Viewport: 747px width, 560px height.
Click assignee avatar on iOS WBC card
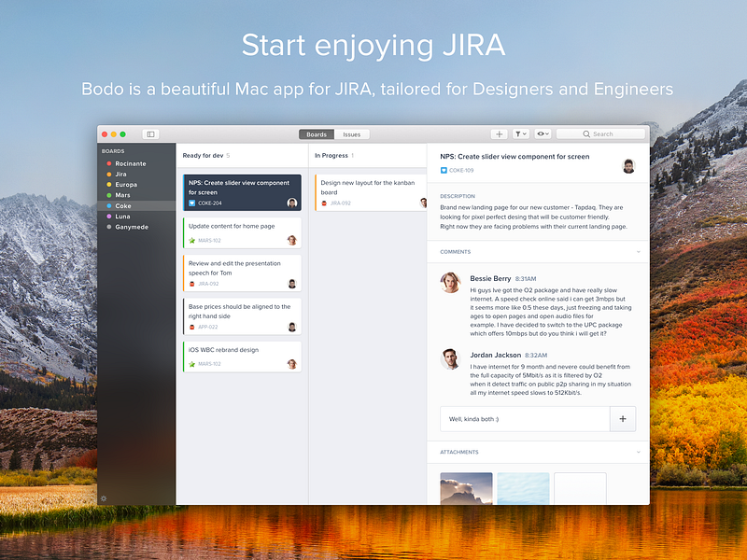tap(292, 364)
